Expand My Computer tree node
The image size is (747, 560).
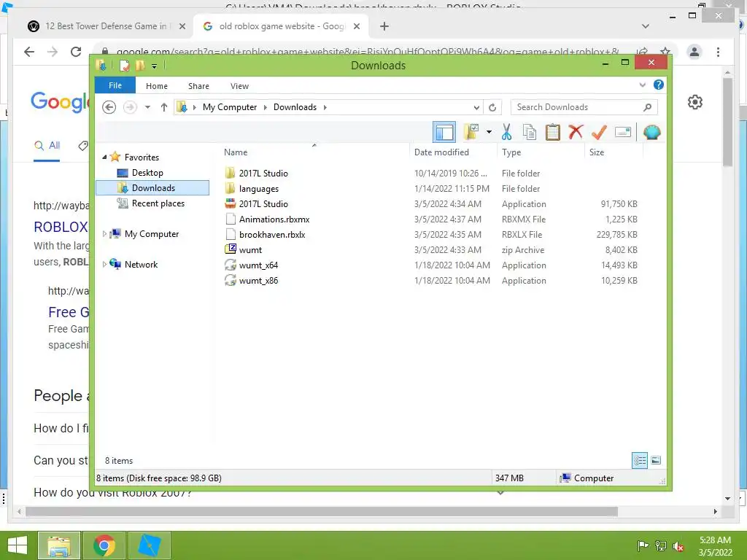pyautogui.click(x=104, y=234)
